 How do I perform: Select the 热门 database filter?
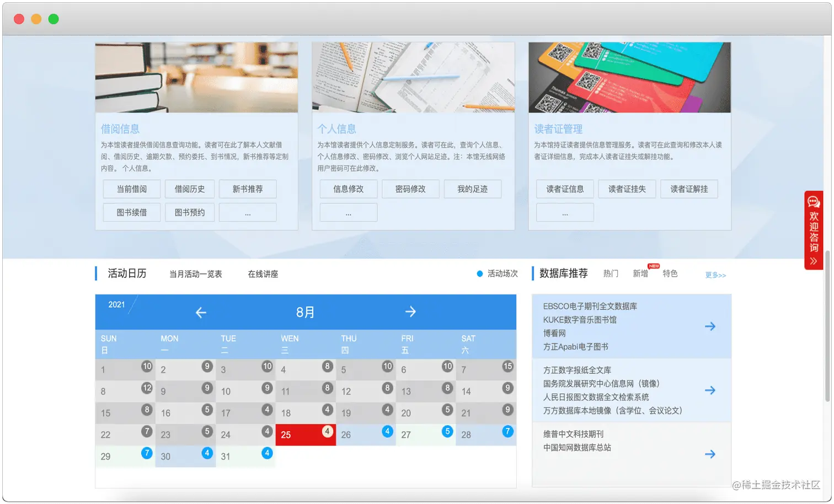[610, 274]
